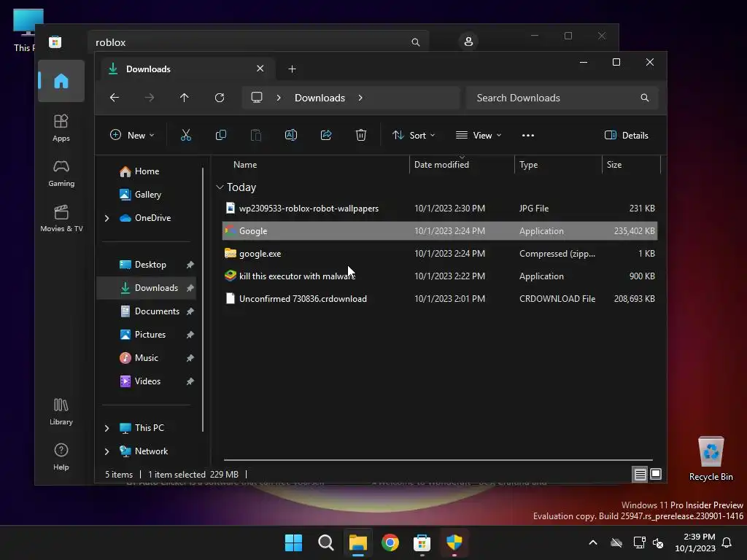Click the Microsoft Store account profile icon
This screenshot has width=747, height=560.
[x=468, y=42]
